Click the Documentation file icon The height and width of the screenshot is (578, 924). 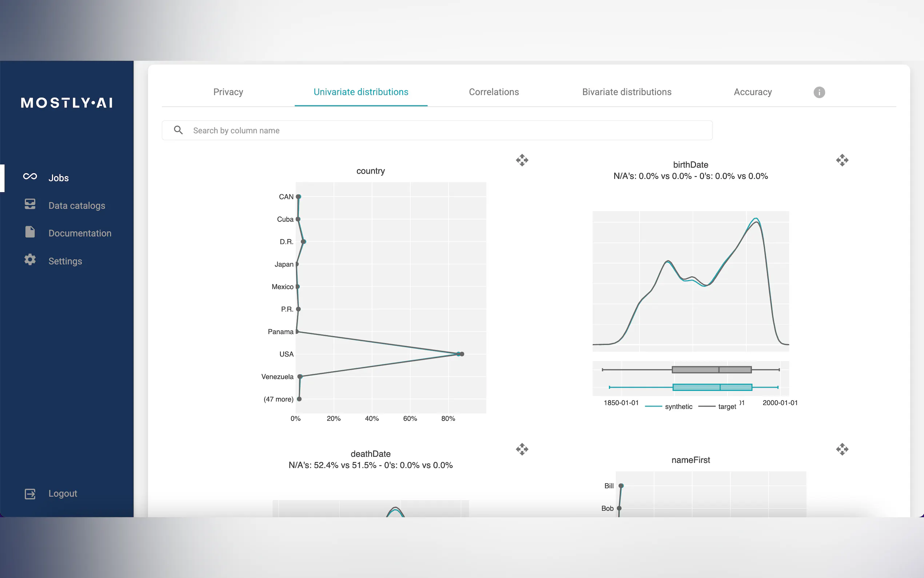[x=30, y=232]
